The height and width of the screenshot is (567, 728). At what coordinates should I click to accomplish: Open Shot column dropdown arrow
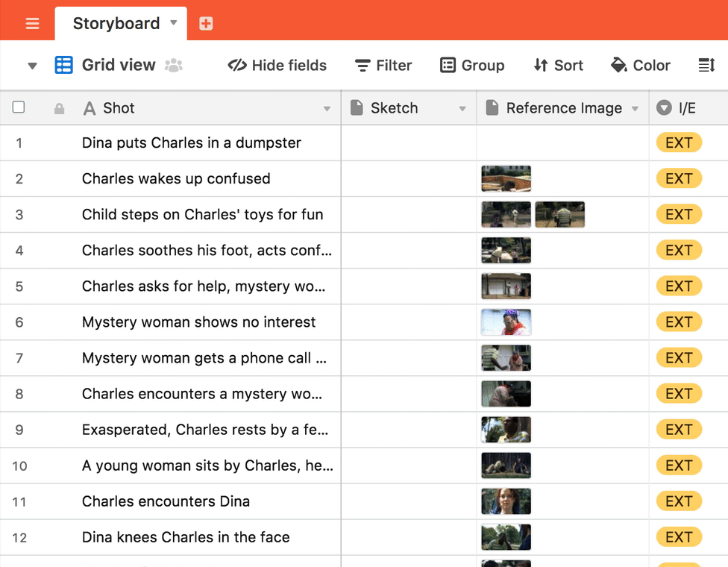click(327, 109)
